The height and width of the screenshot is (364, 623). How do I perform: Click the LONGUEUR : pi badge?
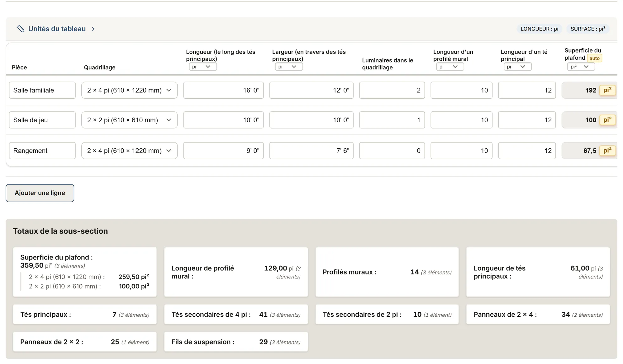(539, 29)
